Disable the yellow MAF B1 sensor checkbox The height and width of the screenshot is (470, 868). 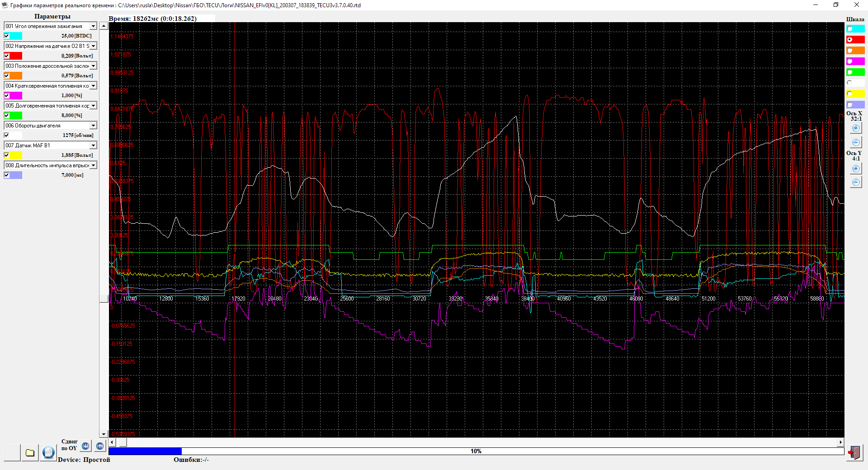click(x=7, y=155)
